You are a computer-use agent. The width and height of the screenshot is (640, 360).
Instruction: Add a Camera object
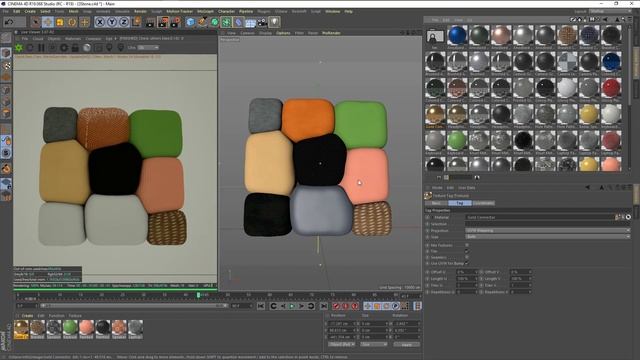pyautogui.click(x=262, y=22)
